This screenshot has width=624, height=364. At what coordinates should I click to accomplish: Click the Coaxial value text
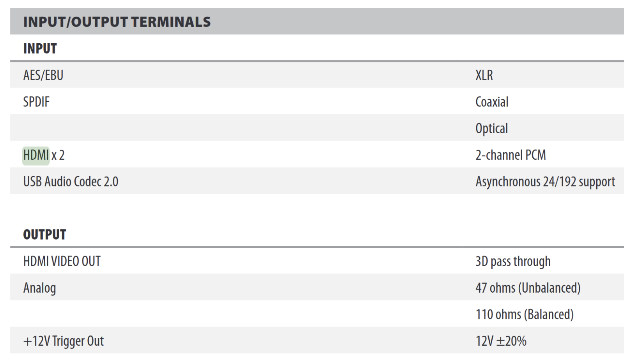(492, 102)
